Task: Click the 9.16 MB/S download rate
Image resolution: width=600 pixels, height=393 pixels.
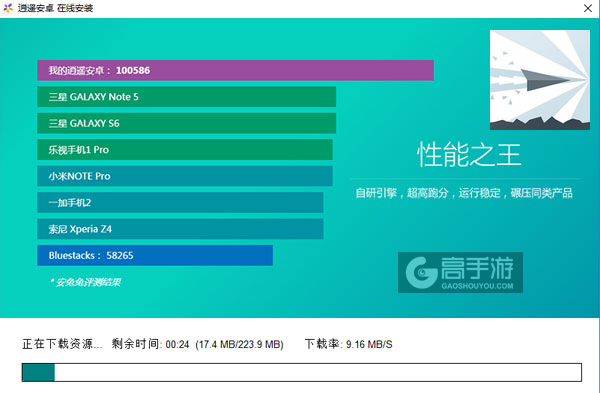Action: (369, 344)
